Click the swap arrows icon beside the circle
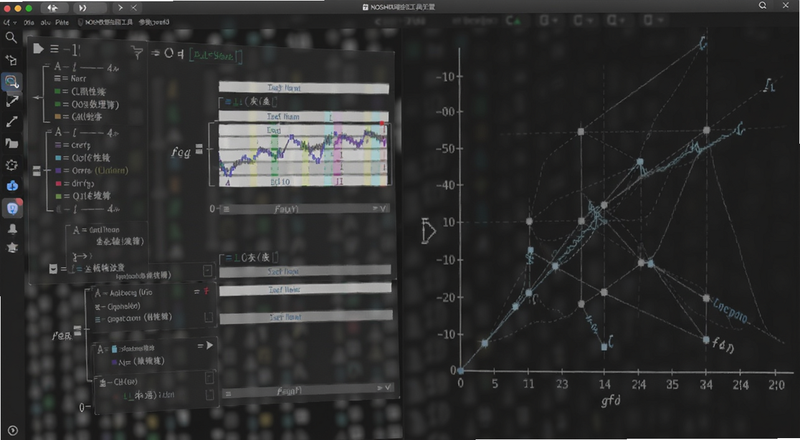 click(x=156, y=53)
